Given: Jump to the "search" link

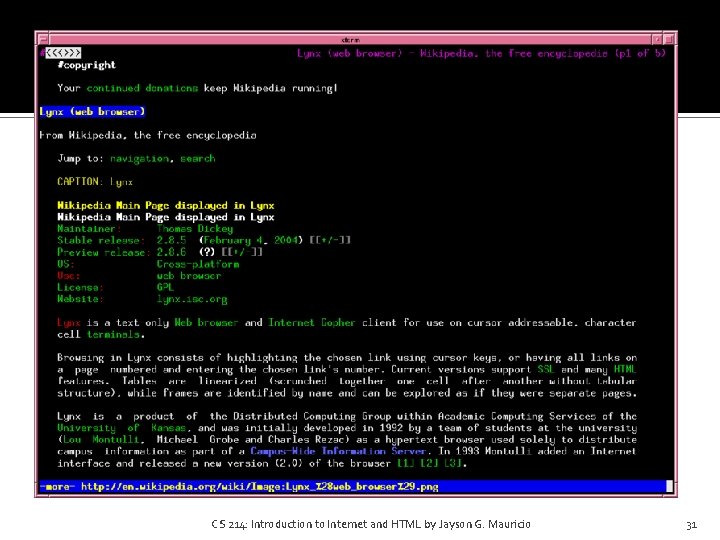Looking at the screenshot, I should pos(197,159).
